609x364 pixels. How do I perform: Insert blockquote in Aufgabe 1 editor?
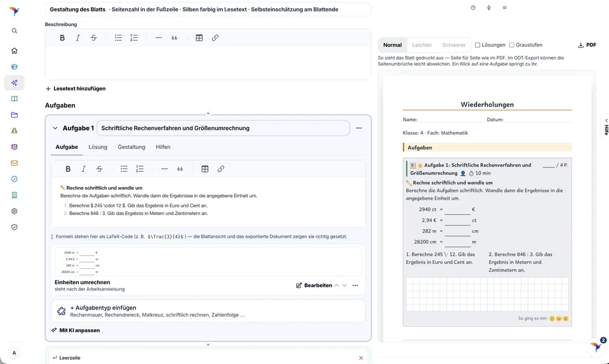tap(180, 169)
